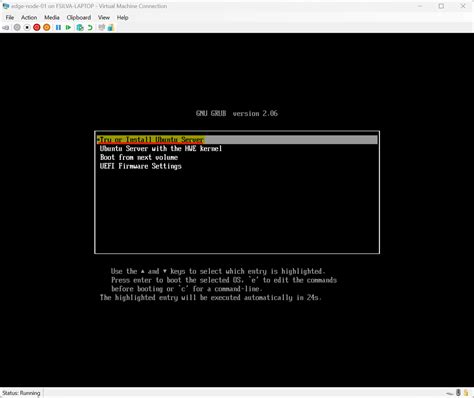Click the 'Press enter to boot' instruction line
474x398 pixels.
pyautogui.click(x=224, y=280)
